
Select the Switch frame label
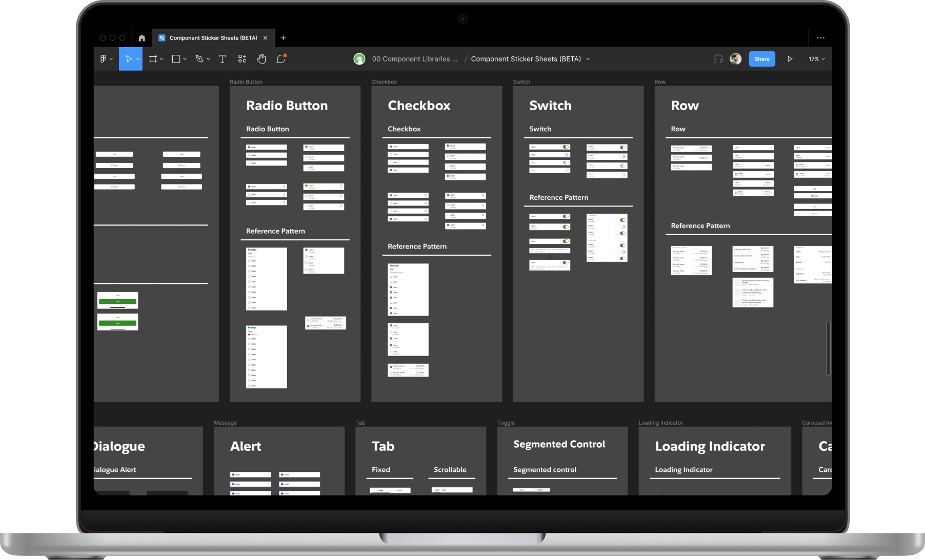pyautogui.click(x=521, y=82)
